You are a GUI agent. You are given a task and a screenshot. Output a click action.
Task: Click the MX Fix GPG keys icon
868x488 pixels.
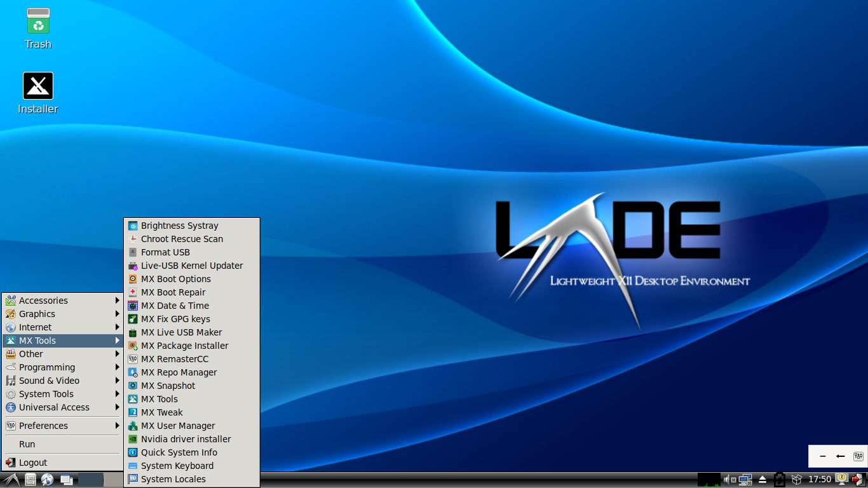point(133,319)
